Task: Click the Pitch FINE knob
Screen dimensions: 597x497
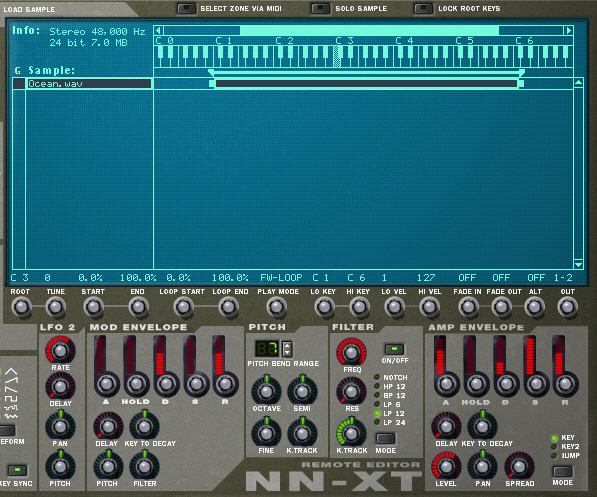Action: [266, 433]
